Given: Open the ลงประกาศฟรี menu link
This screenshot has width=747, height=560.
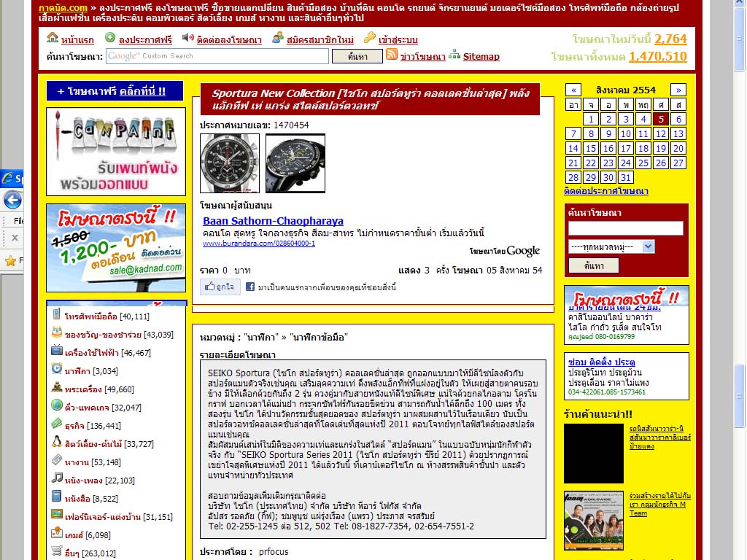Looking at the screenshot, I should point(145,40).
